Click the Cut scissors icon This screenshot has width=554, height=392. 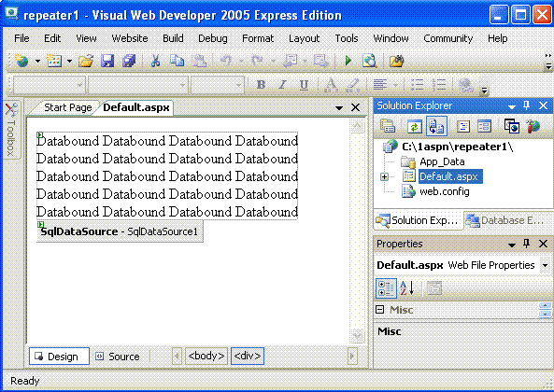tap(155, 61)
